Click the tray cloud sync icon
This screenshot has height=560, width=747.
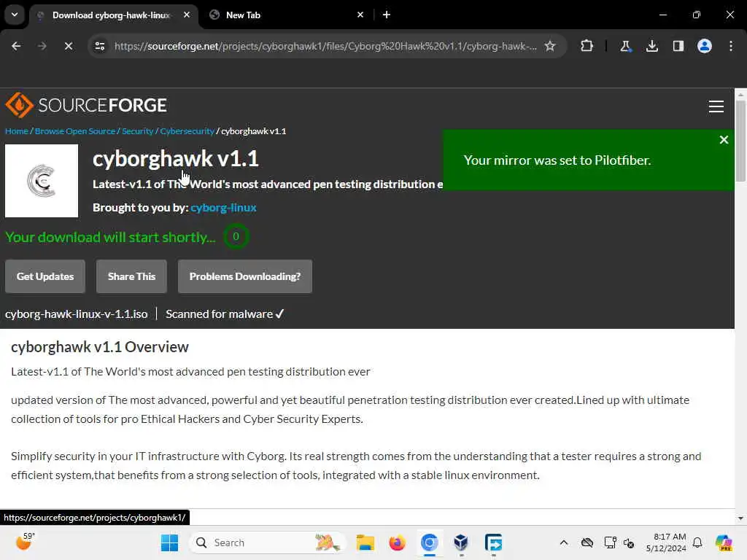pos(587,542)
